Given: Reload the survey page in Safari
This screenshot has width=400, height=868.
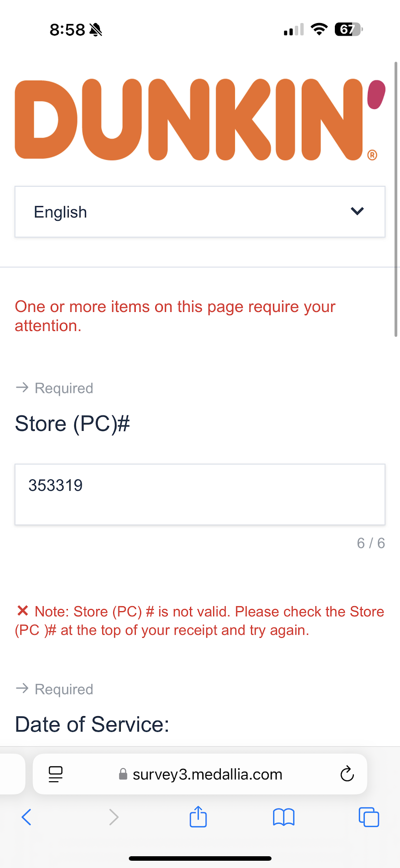Looking at the screenshot, I should tap(347, 774).
